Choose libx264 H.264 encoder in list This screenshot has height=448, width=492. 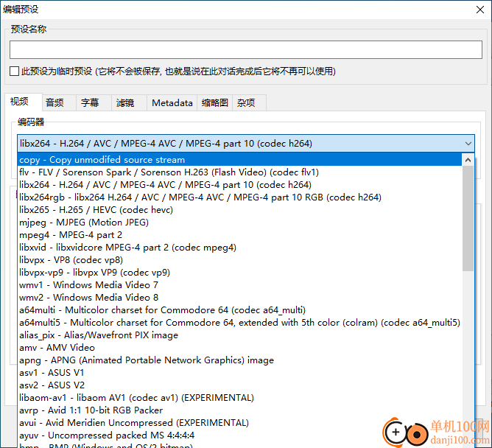pyautogui.click(x=239, y=185)
